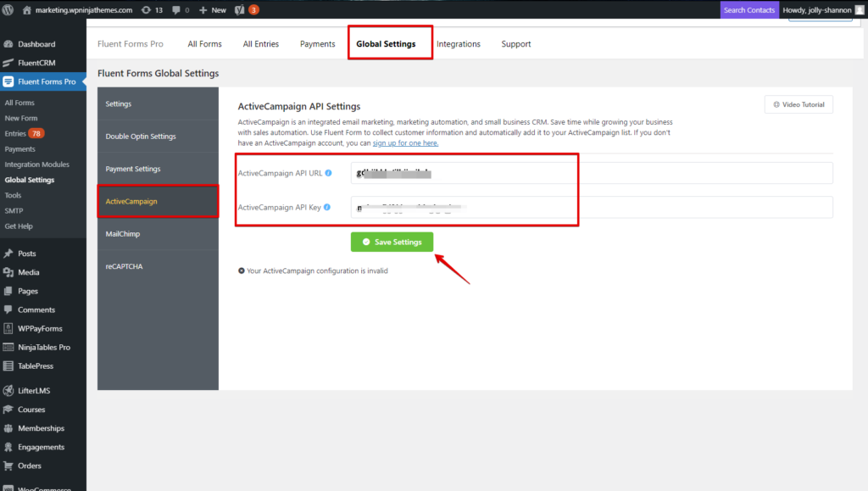Image resolution: width=868 pixels, height=491 pixels.
Task: Click the Fluent Forms Pro sidebar icon
Action: pos(8,82)
